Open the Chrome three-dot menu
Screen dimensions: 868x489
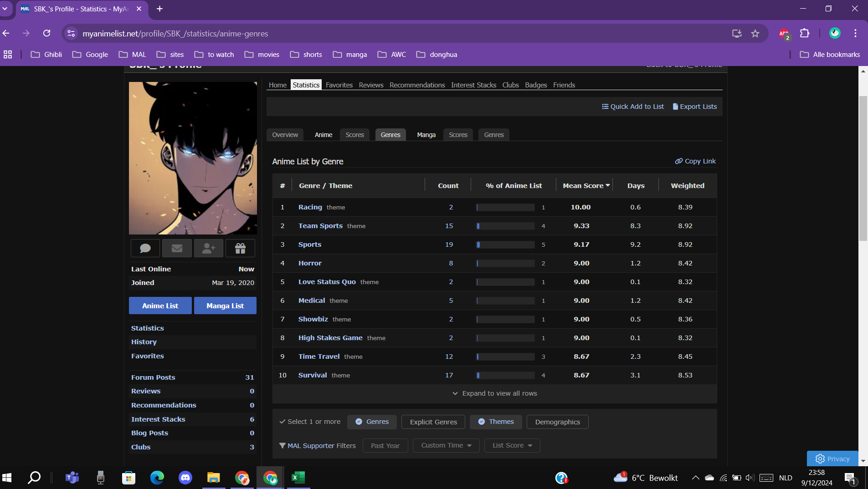855,33
